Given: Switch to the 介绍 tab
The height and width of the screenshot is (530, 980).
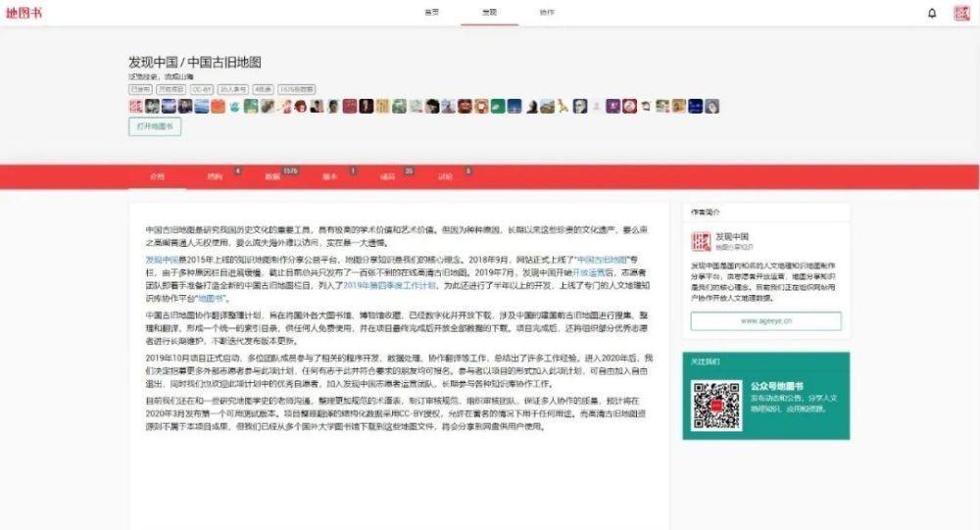Looking at the screenshot, I should [157, 177].
